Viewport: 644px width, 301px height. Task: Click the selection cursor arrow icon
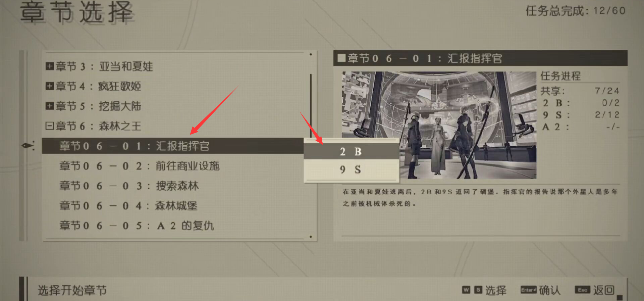click(x=28, y=146)
